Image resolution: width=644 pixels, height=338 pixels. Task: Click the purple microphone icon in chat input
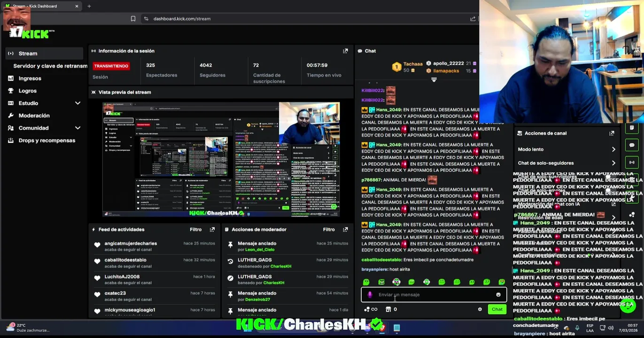[370, 295]
